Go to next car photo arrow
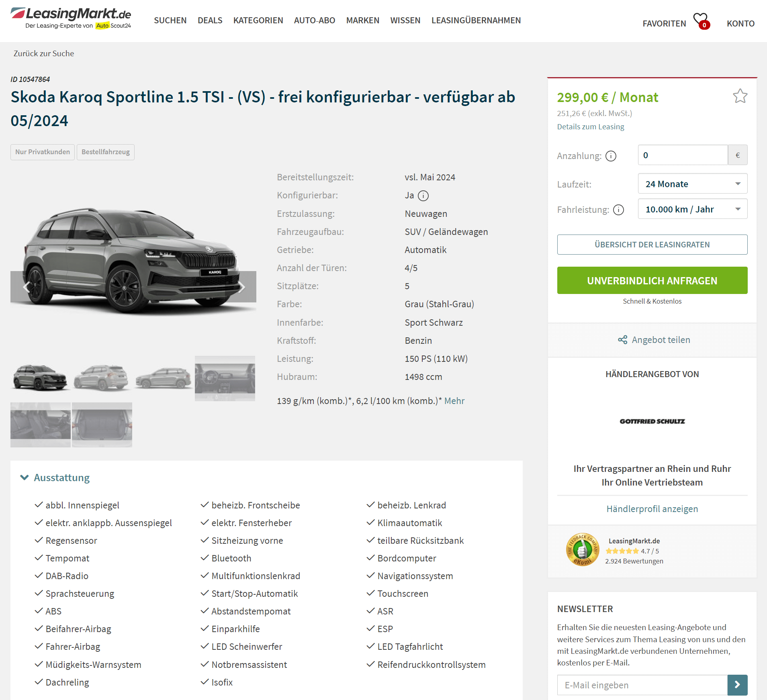 click(x=241, y=287)
